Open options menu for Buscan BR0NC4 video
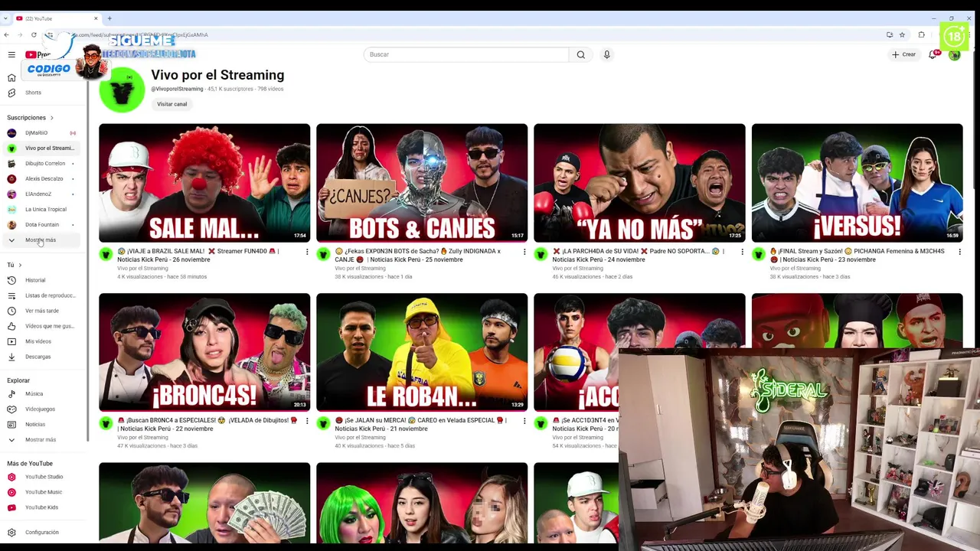The height and width of the screenshot is (551, 980). pos(307,421)
